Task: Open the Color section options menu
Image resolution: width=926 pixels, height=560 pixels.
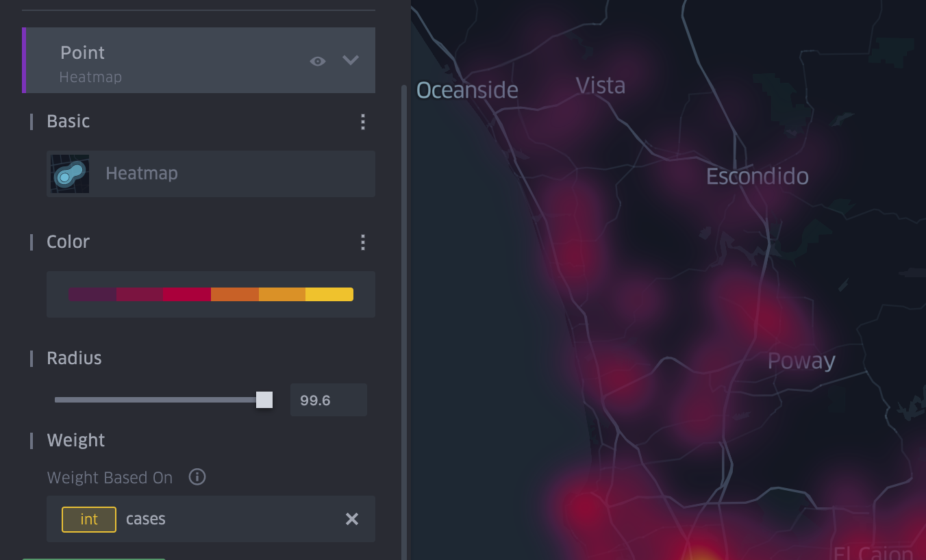Action: coord(362,242)
